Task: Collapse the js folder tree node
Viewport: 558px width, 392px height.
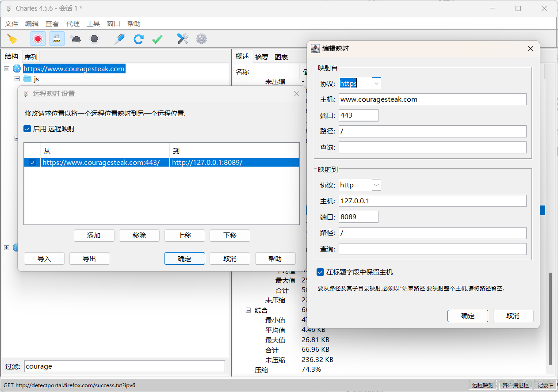Action: (17, 79)
